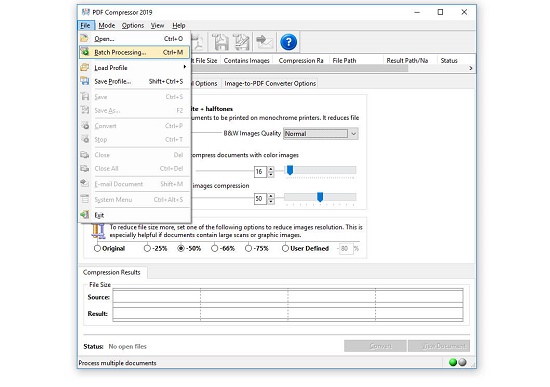Viewport: 550px width, 387px height.
Task: Click the blue Help question-mark toolbar icon
Action: [x=288, y=42]
